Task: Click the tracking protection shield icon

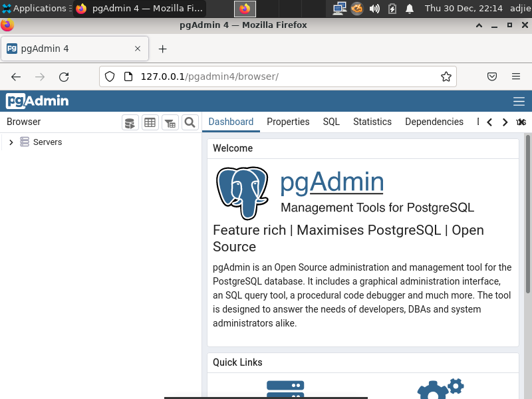Action: tap(110, 76)
